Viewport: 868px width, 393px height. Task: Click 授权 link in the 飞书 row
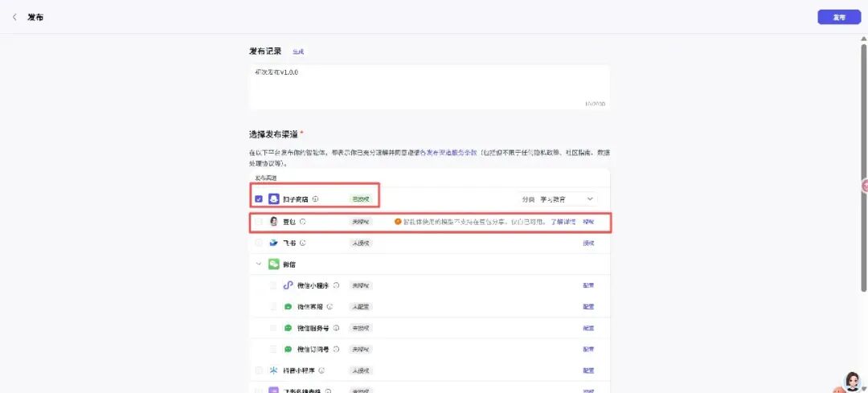(x=588, y=243)
